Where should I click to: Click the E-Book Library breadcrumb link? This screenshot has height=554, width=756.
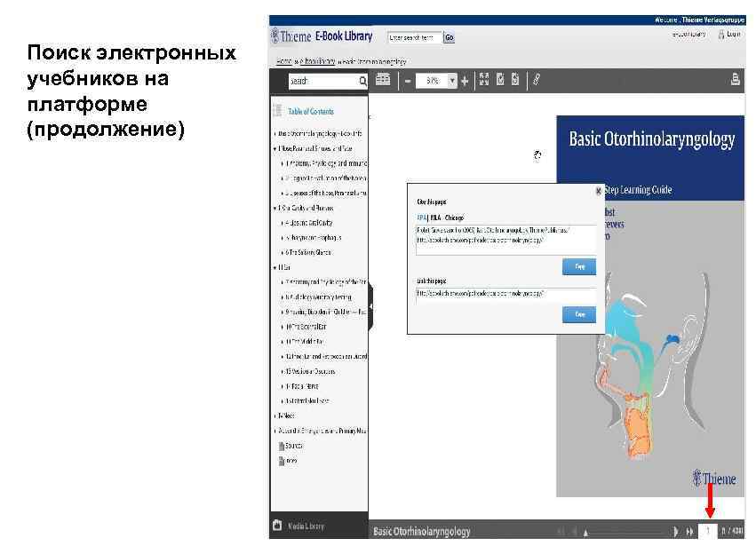tap(317, 61)
